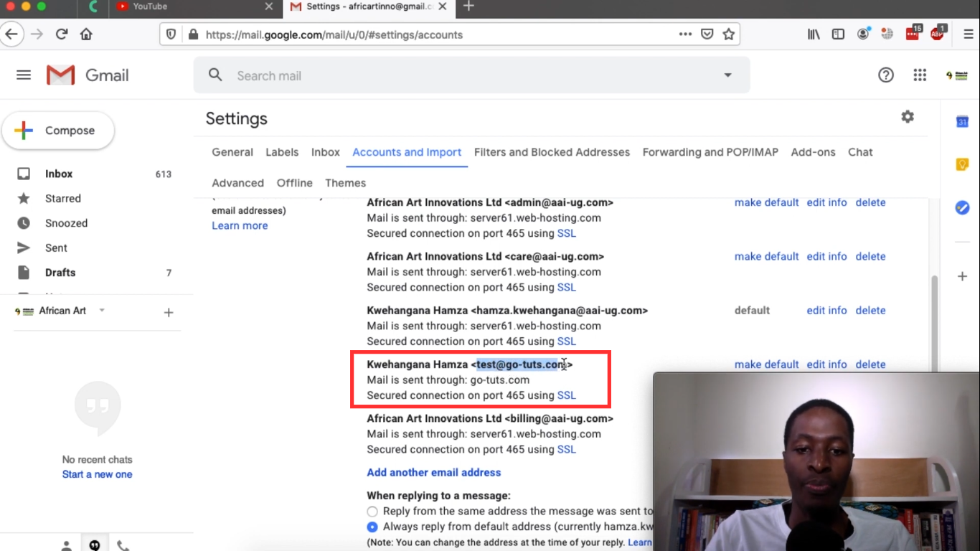Screen dimensions: 980x551
Task: Open the Filters and Blocked Addresses tab
Action: (x=552, y=152)
